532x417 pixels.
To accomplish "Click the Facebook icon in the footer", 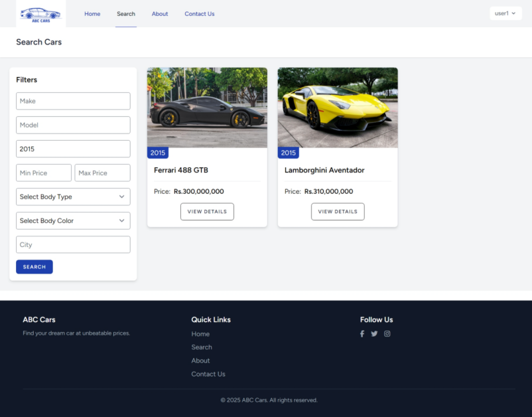I will click(362, 333).
